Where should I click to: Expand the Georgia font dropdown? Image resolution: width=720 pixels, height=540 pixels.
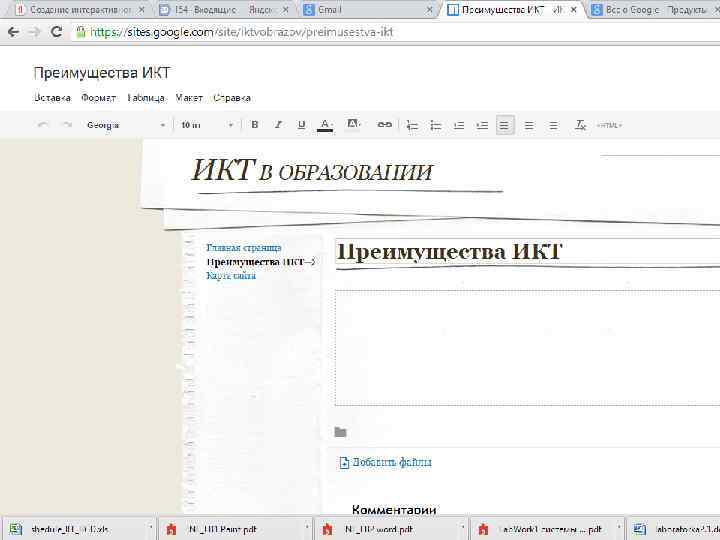(125, 125)
